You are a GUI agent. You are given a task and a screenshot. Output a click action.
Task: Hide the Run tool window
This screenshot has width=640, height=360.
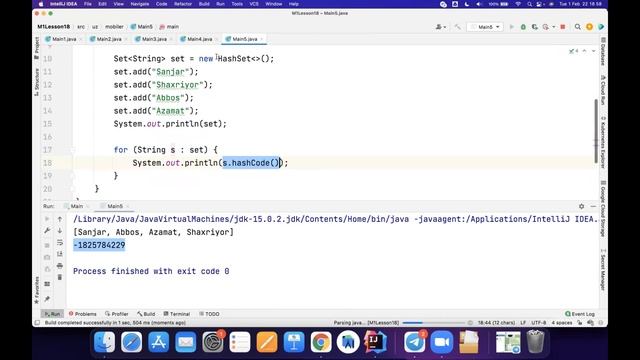click(593, 207)
